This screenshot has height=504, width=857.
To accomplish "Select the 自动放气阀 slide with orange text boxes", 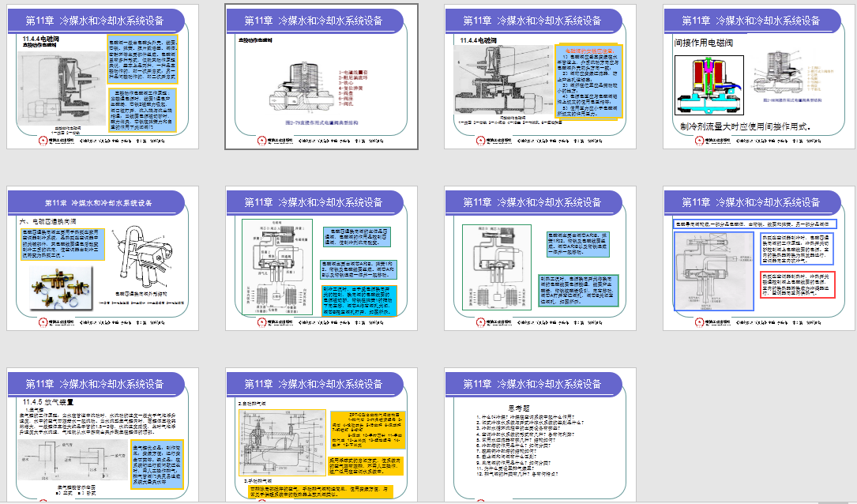I will pos(321,434).
